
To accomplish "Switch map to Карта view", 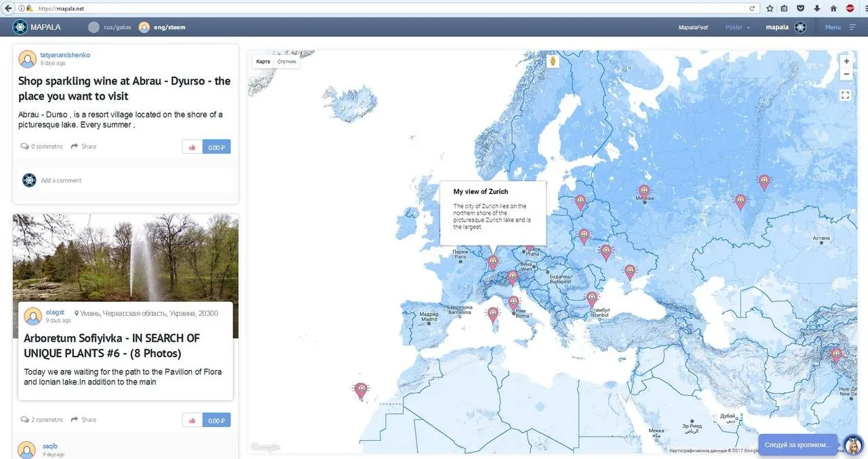I will [x=263, y=62].
